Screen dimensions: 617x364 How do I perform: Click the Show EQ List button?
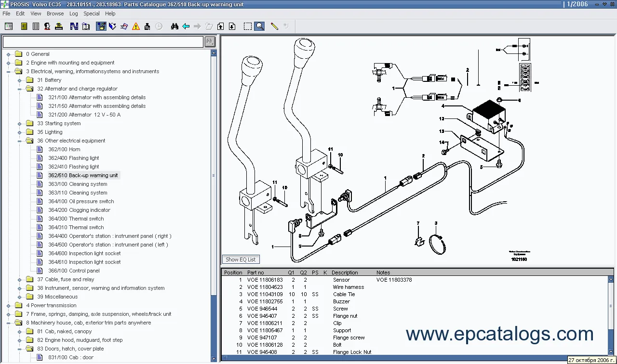tap(241, 260)
